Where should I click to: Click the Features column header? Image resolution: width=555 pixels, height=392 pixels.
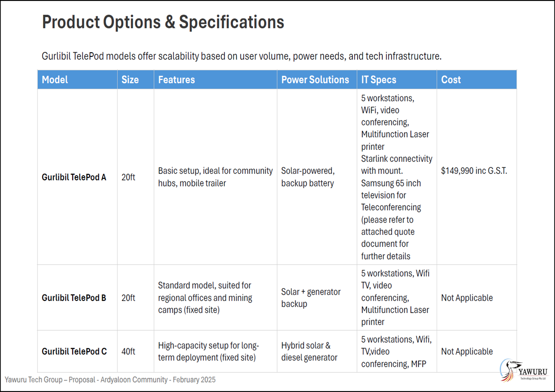[x=176, y=80]
